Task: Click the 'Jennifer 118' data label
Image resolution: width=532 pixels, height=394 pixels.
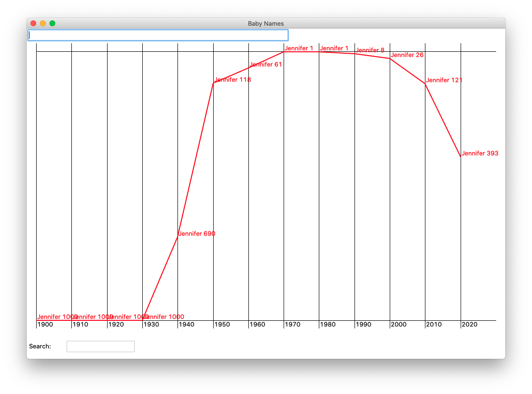Action: coord(233,80)
